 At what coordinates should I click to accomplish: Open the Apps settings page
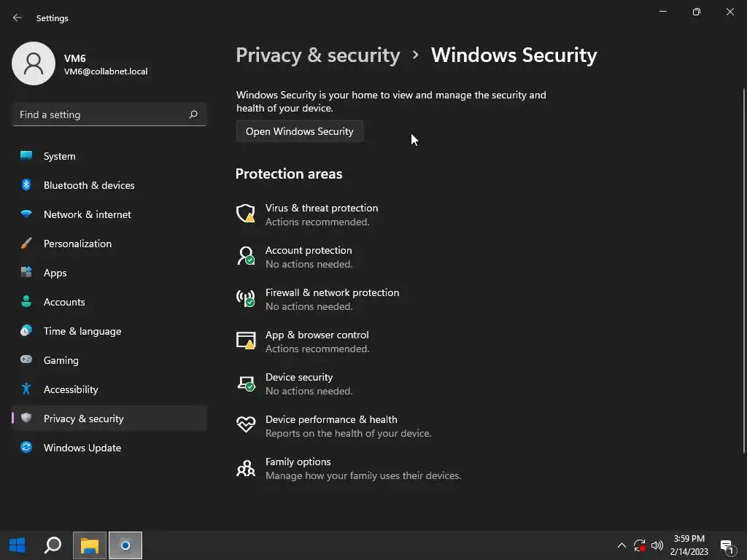point(109,273)
